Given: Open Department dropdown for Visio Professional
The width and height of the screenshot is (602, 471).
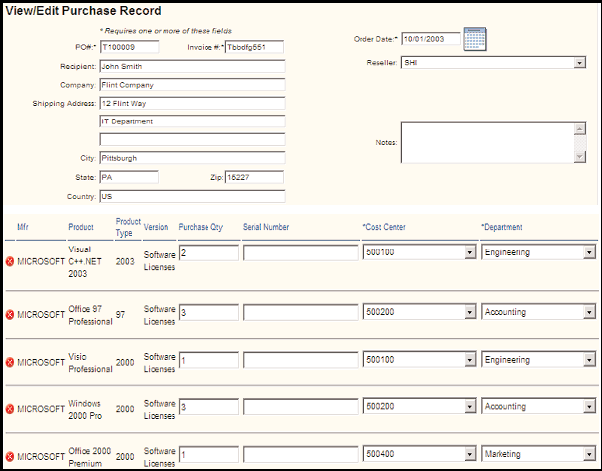Looking at the screenshot, I should click(538, 360).
